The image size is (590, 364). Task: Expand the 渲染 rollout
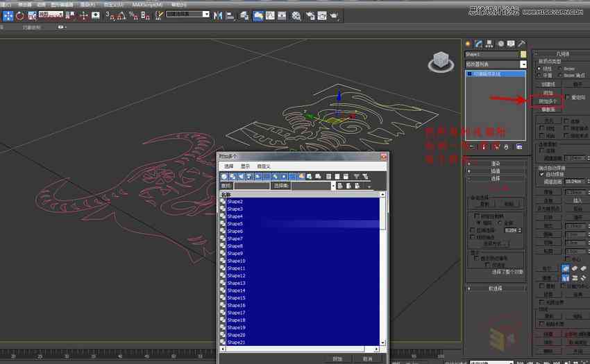tap(496, 164)
